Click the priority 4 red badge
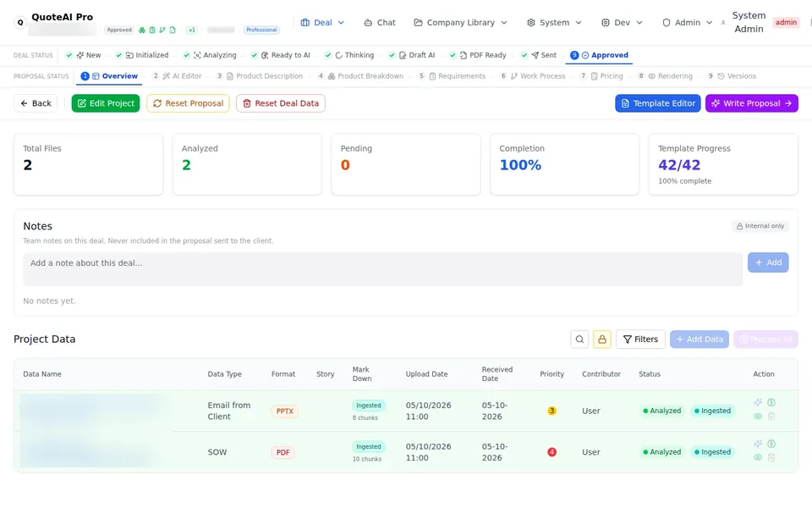The image size is (812, 508). (x=552, y=452)
